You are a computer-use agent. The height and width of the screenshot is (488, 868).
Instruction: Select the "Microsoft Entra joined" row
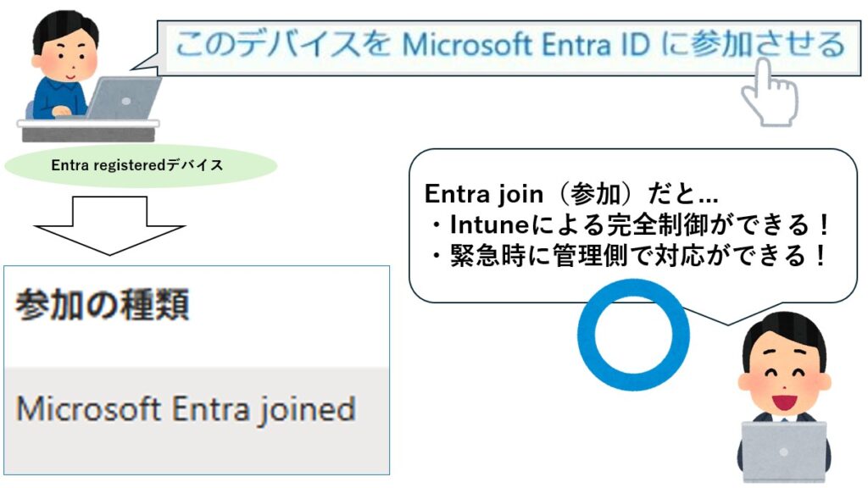tap(186, 409)
